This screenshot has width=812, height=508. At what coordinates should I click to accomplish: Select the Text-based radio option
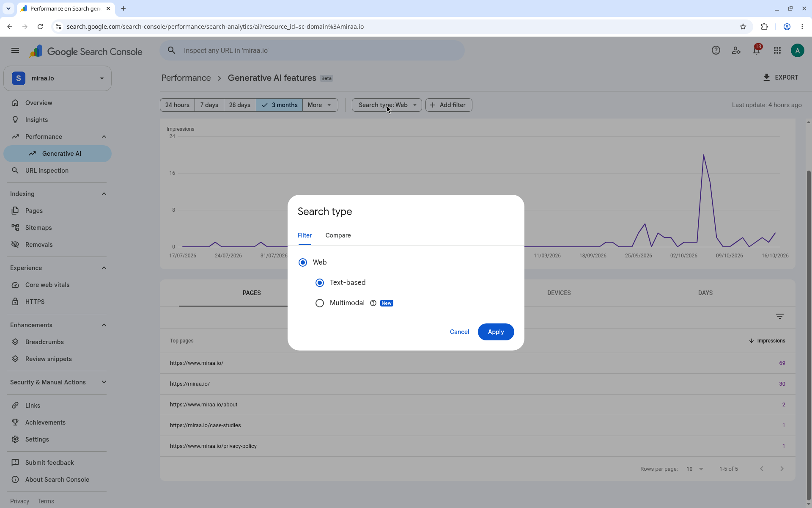click(x=320, y=283)
